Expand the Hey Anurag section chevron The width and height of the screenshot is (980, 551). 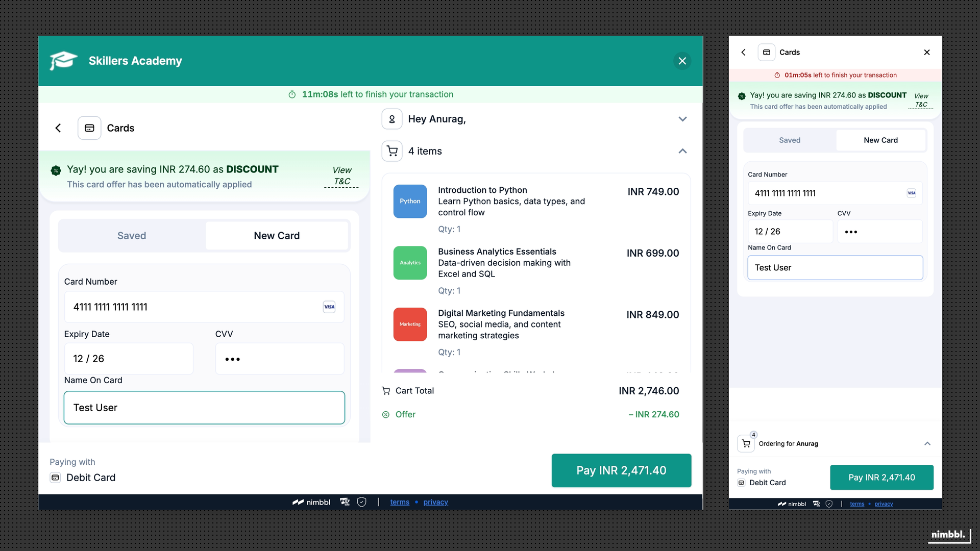click(x=682, y=119)
